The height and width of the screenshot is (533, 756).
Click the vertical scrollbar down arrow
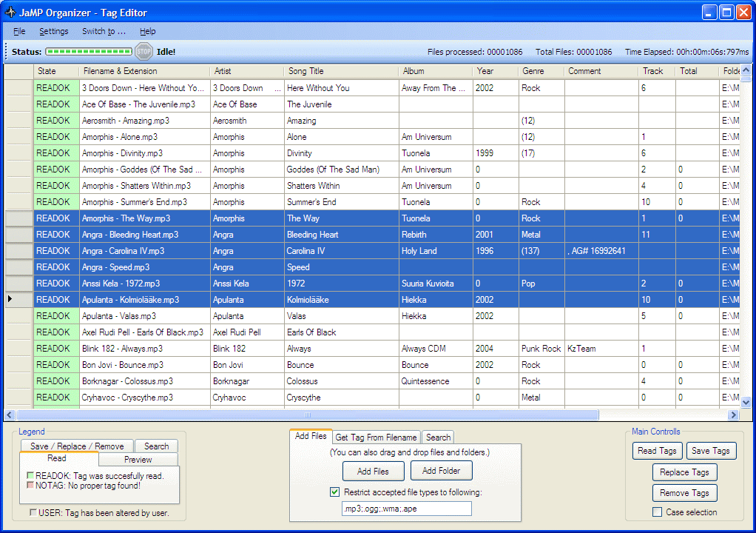pos(746,402)
